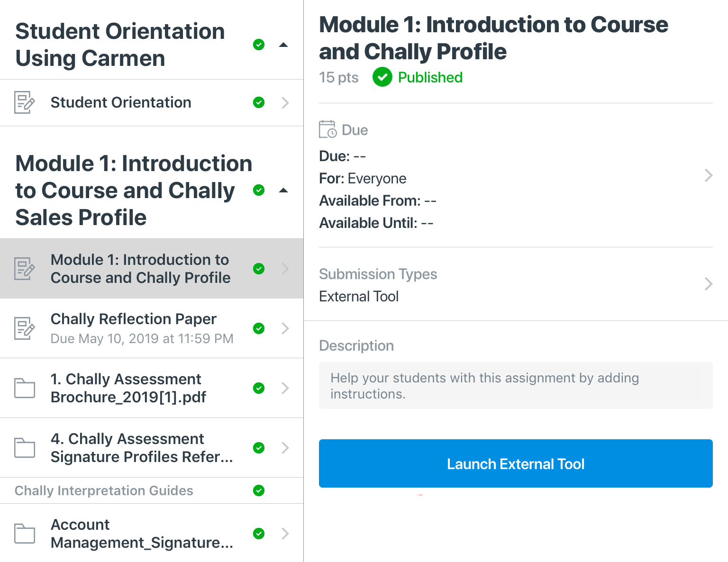The image size is (728, 562).
Task: Click folder icon for Chally Assessment Signature Profiles
Action: (25, 448)
